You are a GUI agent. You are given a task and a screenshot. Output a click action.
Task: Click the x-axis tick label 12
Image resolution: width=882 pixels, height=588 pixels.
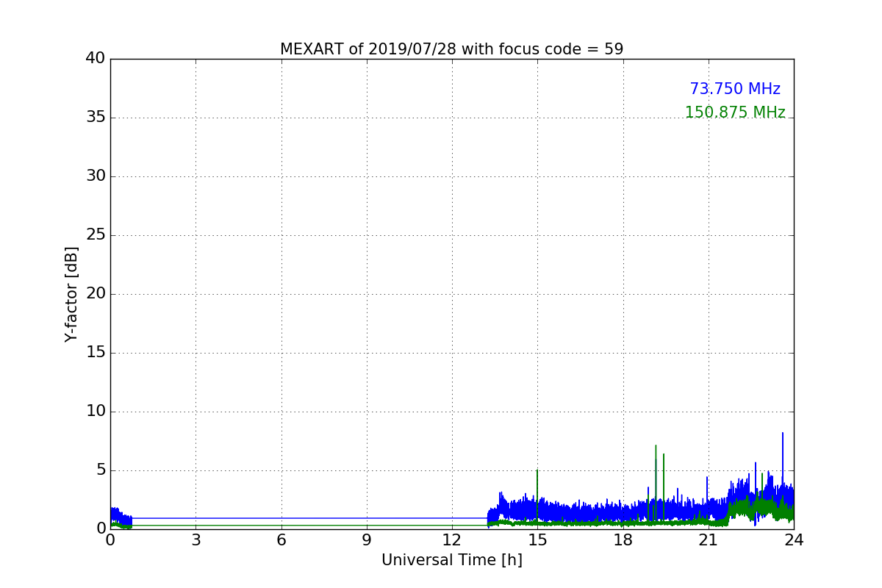click(452, 540)
